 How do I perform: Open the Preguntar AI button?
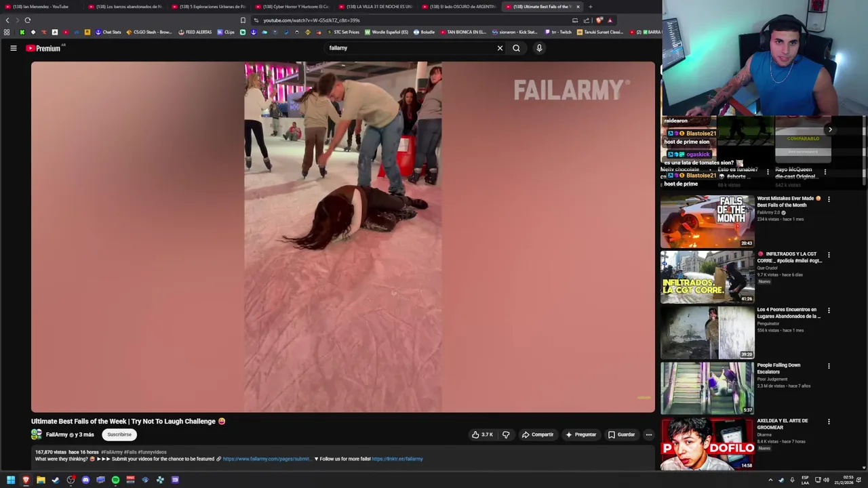[580, 434]
